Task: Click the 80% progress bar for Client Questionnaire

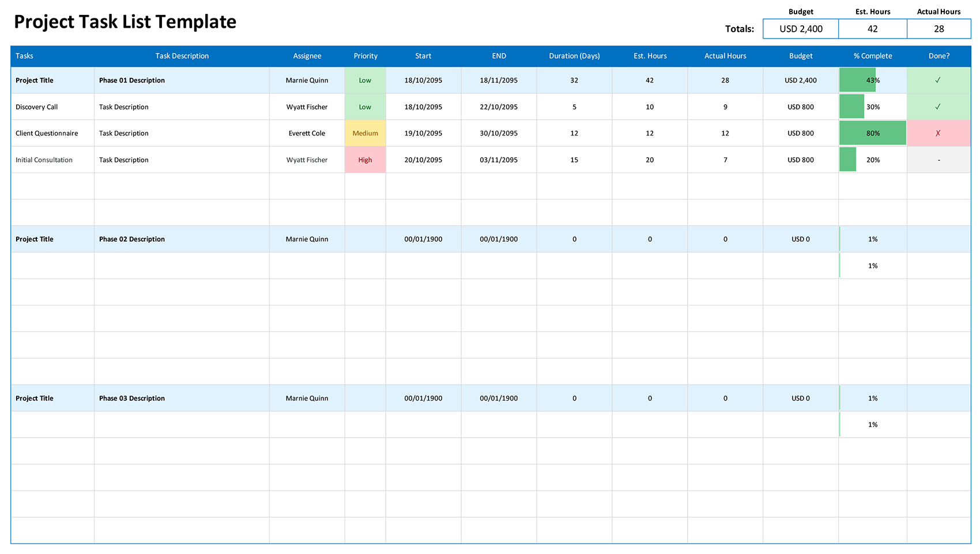Action: (x=872, y=133)
